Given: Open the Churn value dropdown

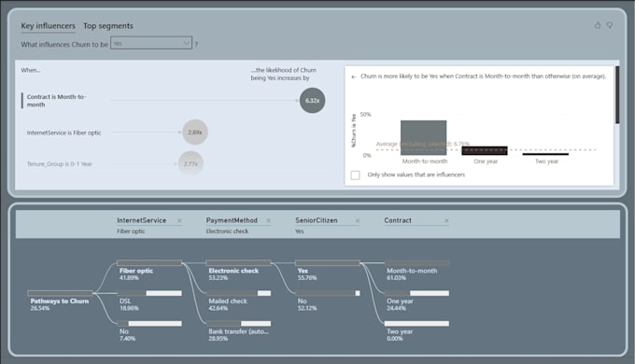Looking at the screenshot, I should (151, 43).
